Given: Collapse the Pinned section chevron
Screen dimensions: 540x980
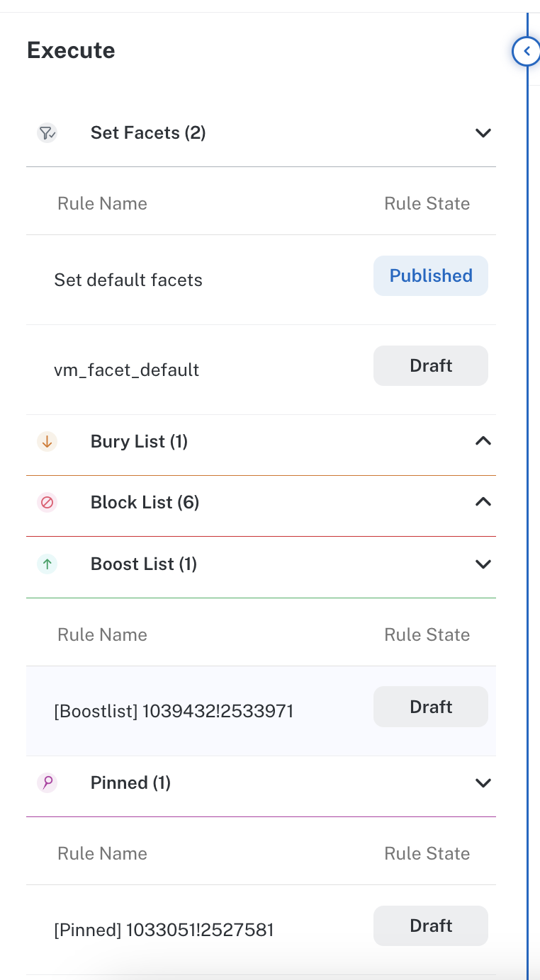Looking at the screenshot, I should tap(483, 782).
